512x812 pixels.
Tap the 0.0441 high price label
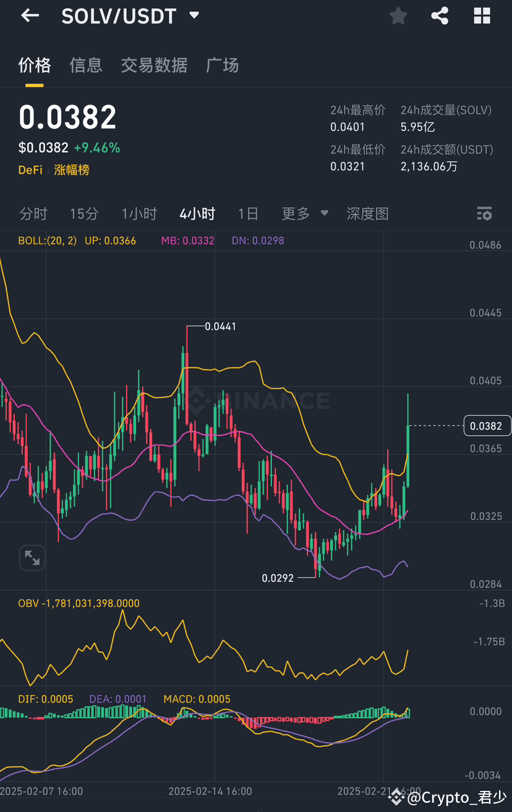click(221, 326)
